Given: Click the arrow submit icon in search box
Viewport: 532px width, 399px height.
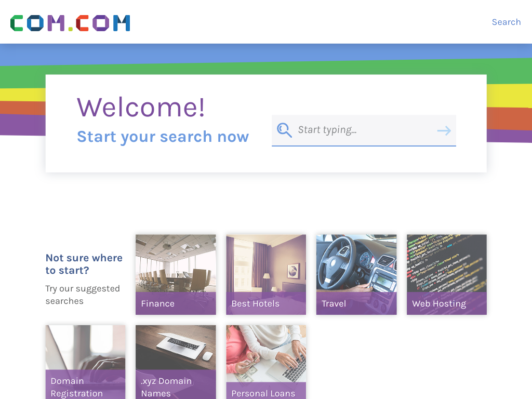Looking at the screenshot, I should point(444,130).
